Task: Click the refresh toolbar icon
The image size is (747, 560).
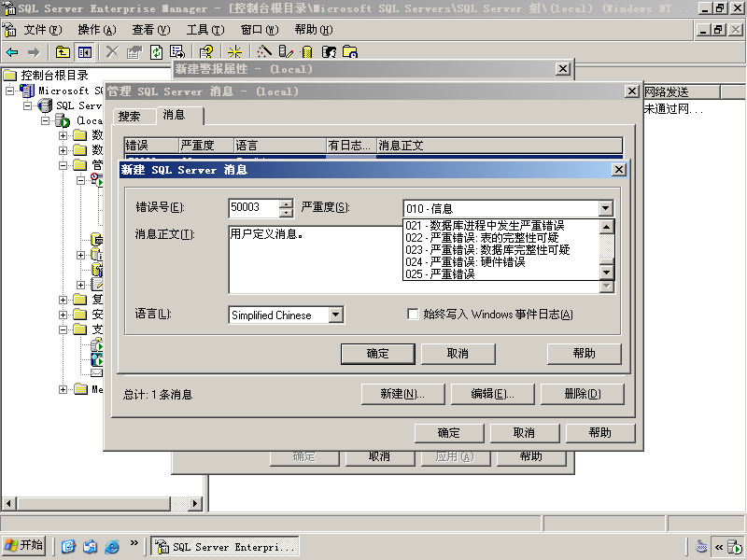Action: click(156, 52)
